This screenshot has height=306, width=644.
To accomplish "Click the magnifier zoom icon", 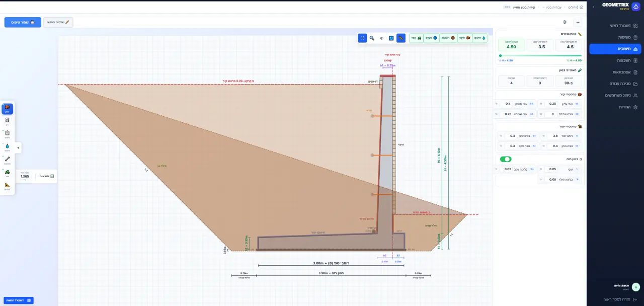I will 372,38.
